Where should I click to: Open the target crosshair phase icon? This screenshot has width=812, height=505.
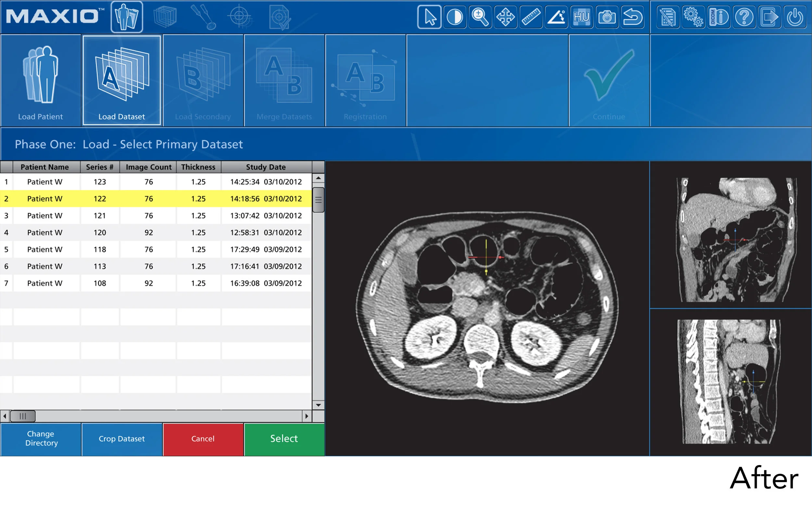pos(240,16)
